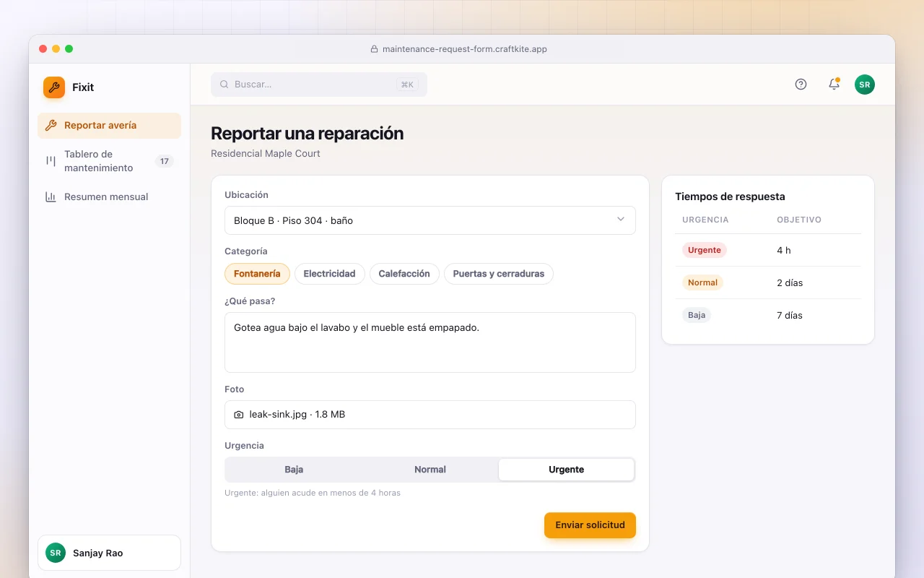Click the SR avatar in the top bar

[x=865, y=85]
